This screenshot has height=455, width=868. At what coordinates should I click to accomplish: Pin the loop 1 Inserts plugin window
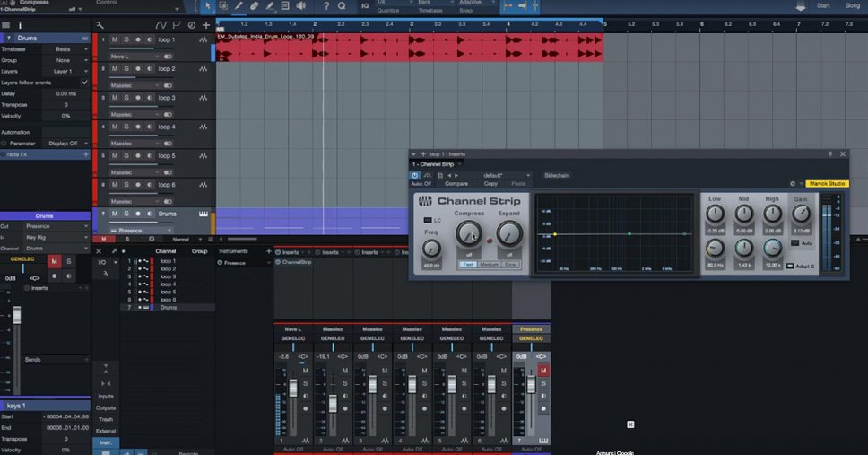829,154
